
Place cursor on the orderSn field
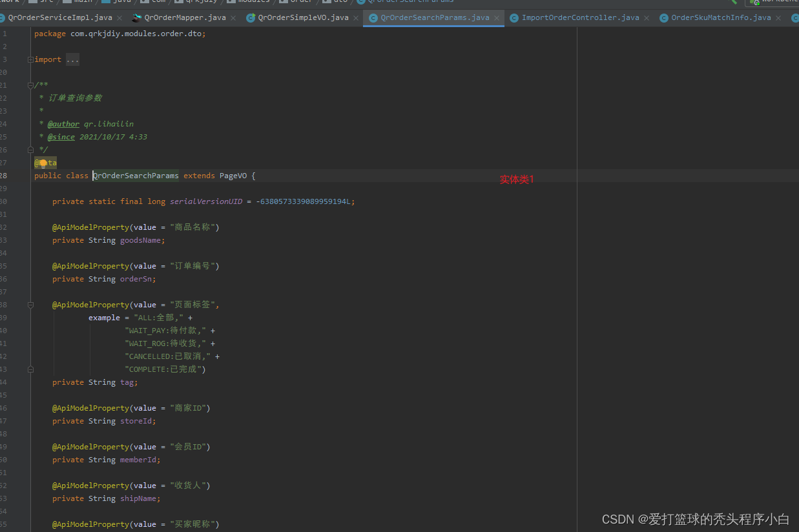coord(136,279)
